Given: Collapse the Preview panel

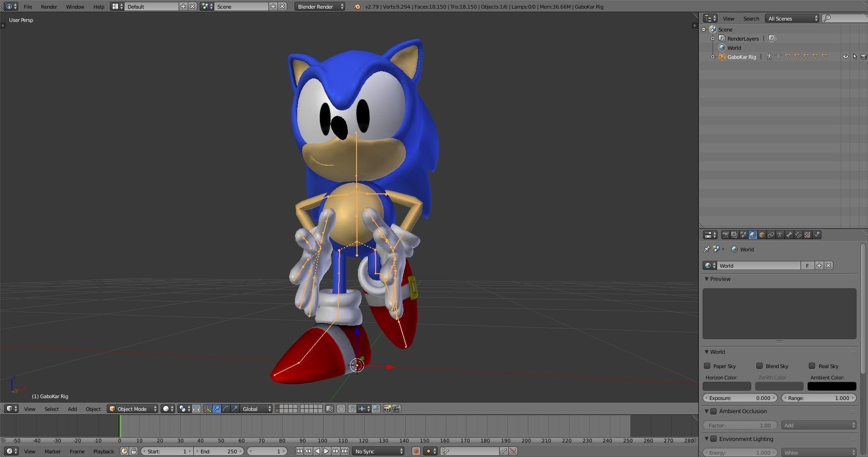Looking at the screenshot, I should [707, 279].
